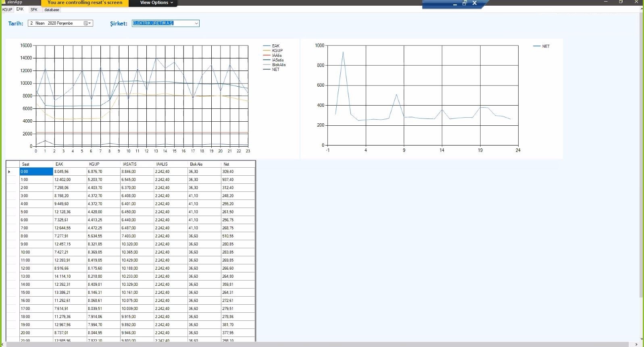Image resolution: width=644 pixels, height=347 pixels.
Task: Sort by the IASATIS column header
Action: tap(129, 164)
